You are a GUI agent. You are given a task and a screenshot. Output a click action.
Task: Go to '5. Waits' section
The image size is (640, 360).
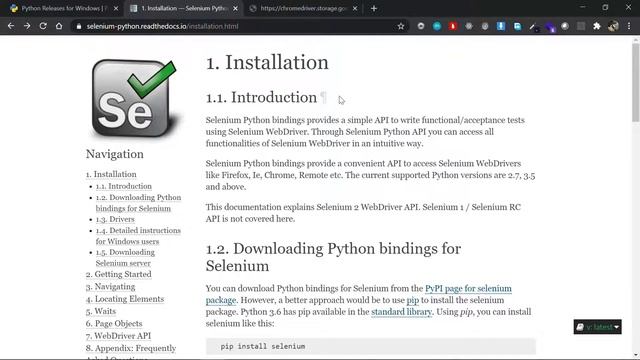101,311
